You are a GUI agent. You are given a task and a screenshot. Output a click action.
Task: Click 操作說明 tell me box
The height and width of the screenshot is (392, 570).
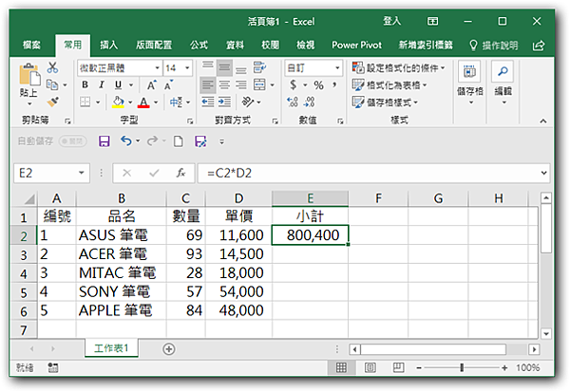[x=494, y=46]
